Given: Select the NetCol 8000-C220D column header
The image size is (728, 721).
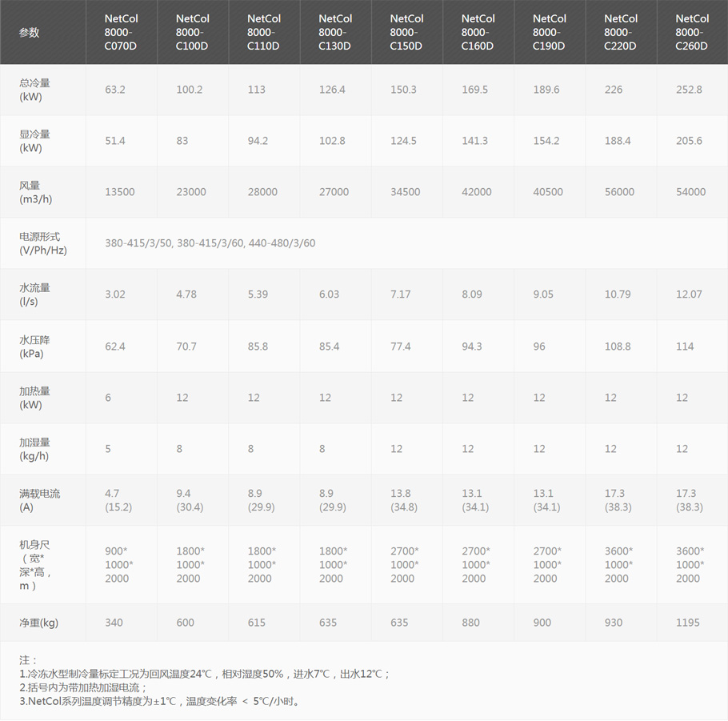Looking at the screenshot, I should coord(621,33).
